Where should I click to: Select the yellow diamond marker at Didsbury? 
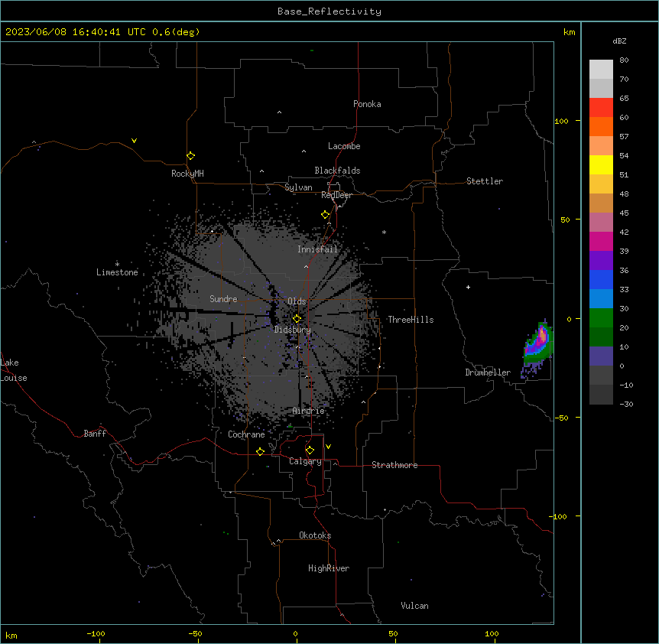297,318
